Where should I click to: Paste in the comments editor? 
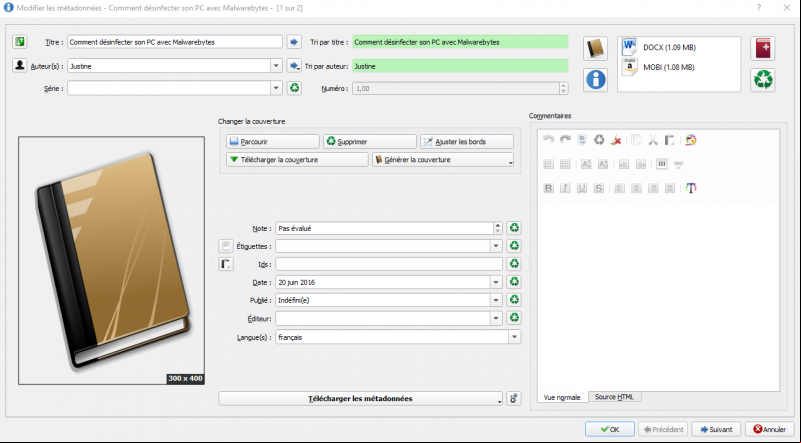[x=670, y=140]
